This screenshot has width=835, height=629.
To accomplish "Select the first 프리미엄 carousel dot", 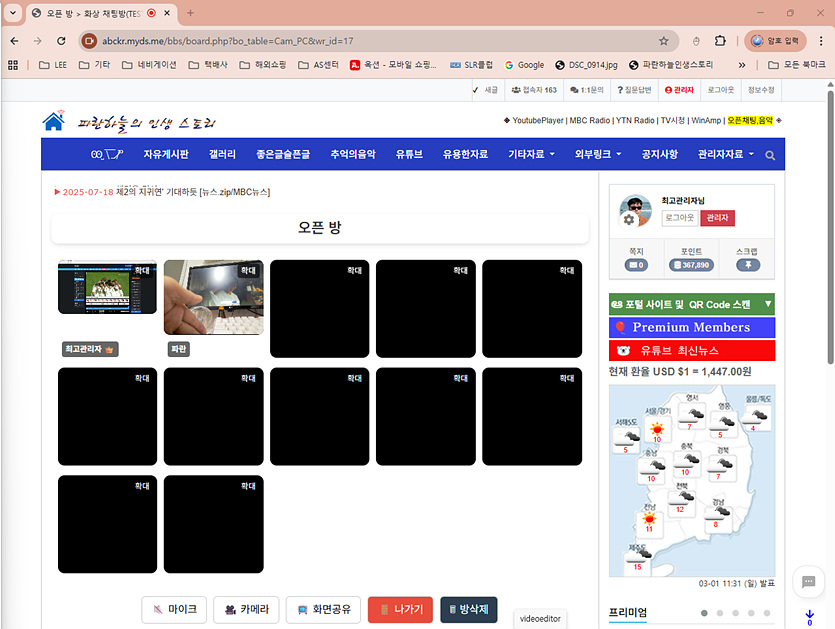I will (704, 612).
